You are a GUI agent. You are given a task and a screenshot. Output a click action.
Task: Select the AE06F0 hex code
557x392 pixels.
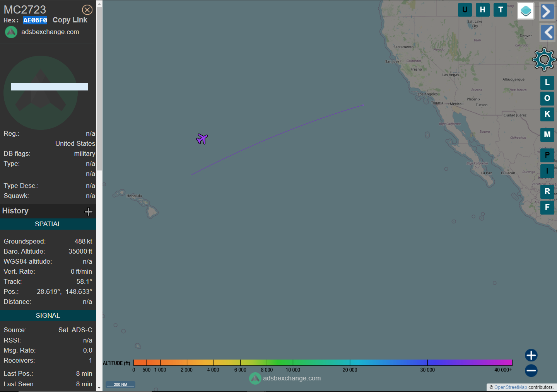point(35,20)
